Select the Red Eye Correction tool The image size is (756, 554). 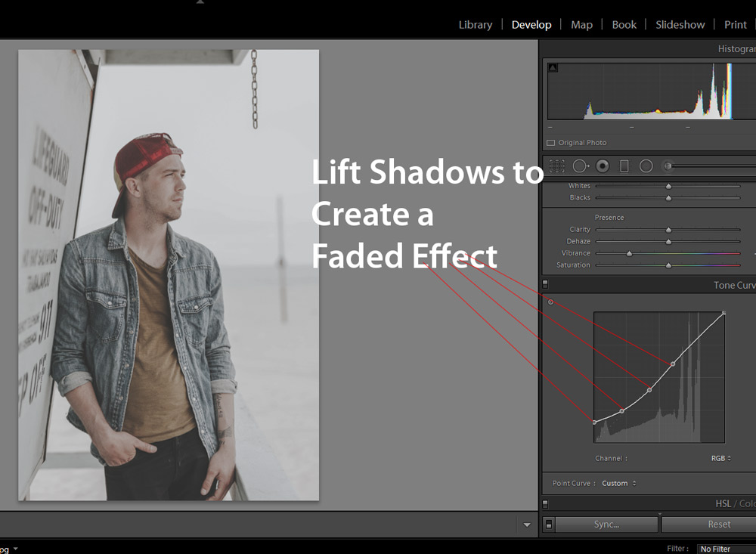(x=603, y=166)
